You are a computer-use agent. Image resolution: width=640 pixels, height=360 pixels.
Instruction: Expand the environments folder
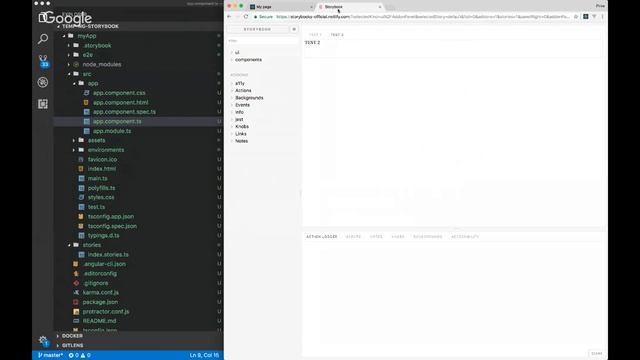point(74,150)
